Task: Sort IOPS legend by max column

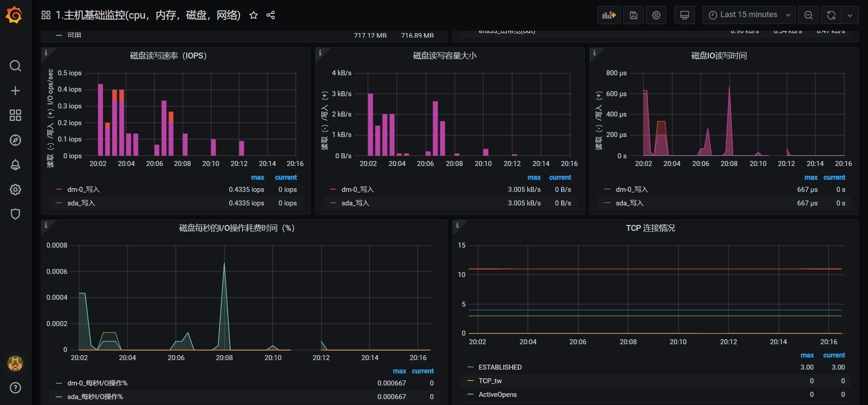Action: click(257, 177)
